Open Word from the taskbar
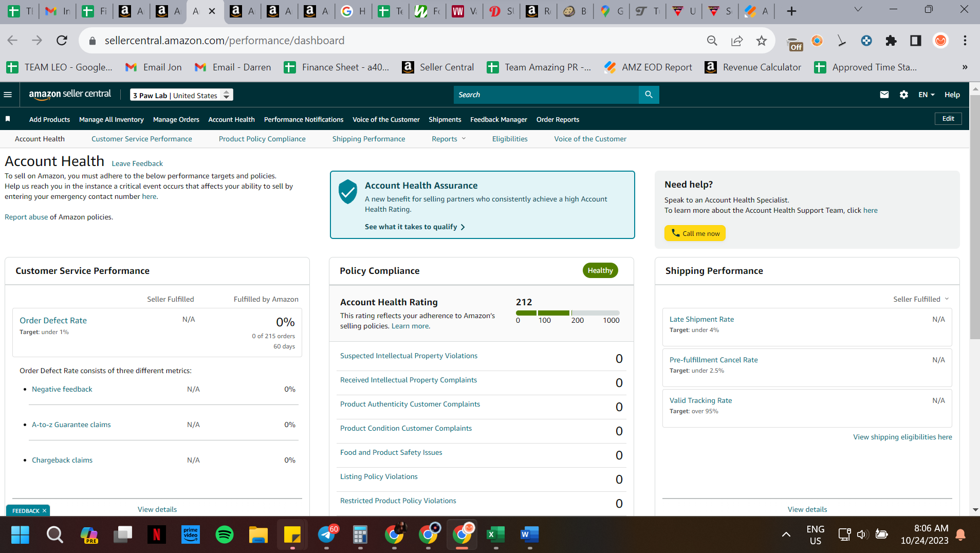 click(530, 535)
